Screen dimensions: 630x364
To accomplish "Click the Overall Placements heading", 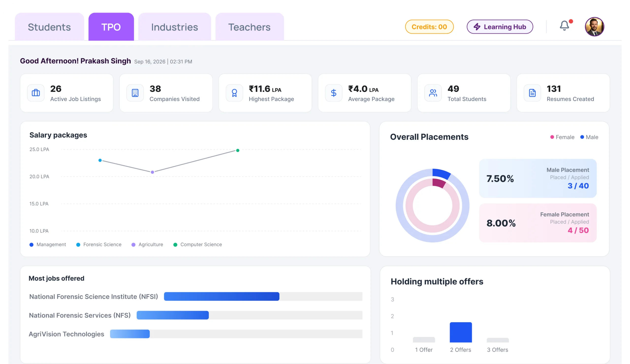I will (x=429, y=137).
